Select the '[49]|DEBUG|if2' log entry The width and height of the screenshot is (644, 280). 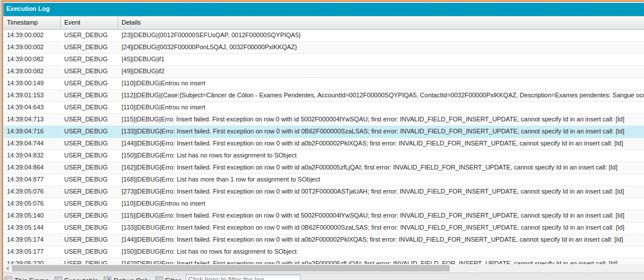pos(323,72)
